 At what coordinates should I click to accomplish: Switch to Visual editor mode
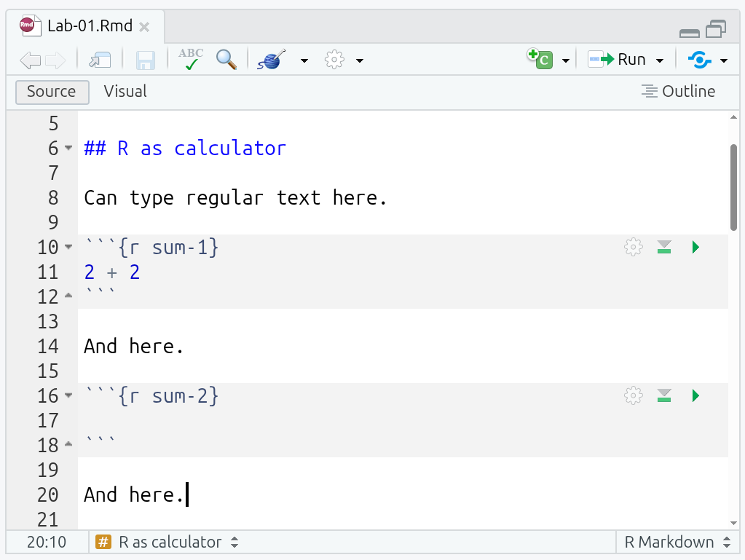point(125,92)
